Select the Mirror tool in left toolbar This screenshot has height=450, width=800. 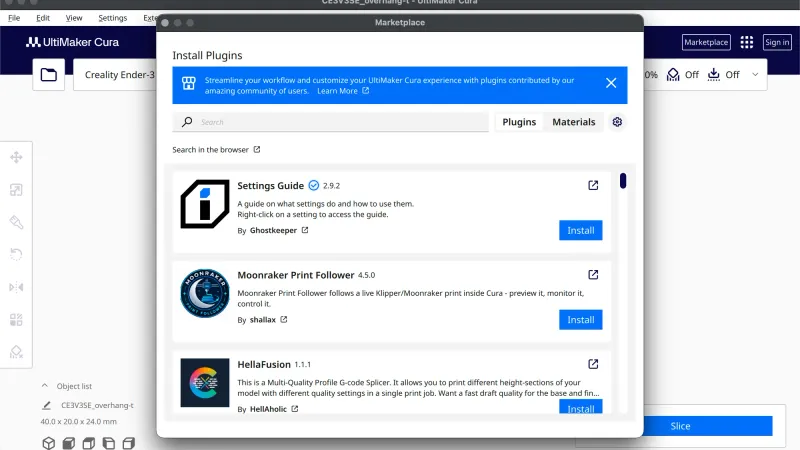(16, 287)
